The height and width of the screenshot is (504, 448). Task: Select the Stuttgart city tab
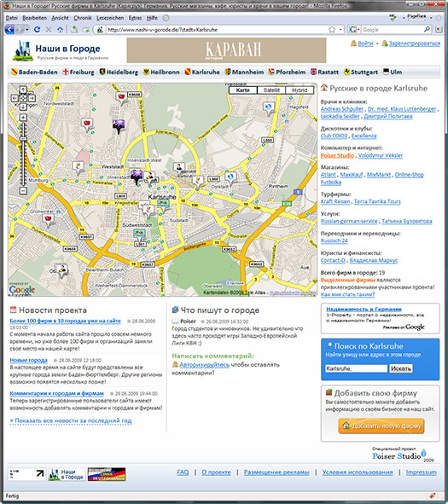coord(361,72)
